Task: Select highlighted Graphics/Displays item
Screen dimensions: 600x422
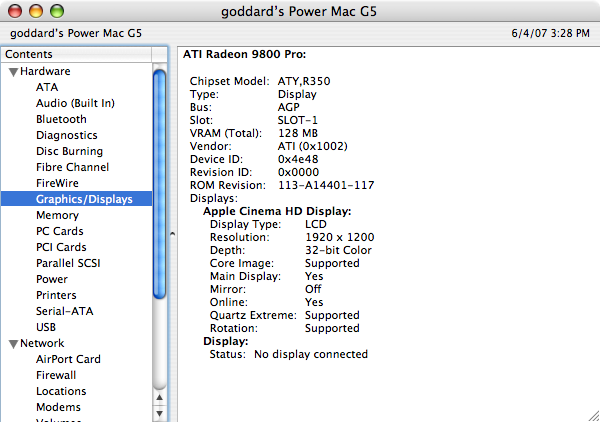Action: 84,199
